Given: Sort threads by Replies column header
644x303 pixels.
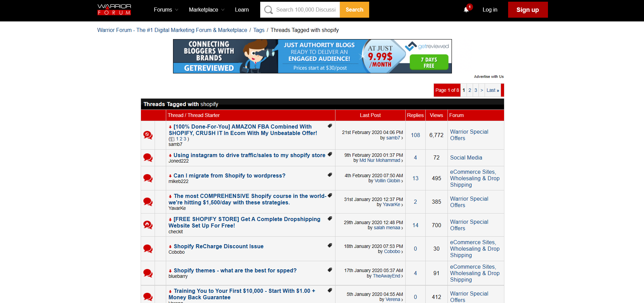Looking at the screenshot, I should click(415, 115).
